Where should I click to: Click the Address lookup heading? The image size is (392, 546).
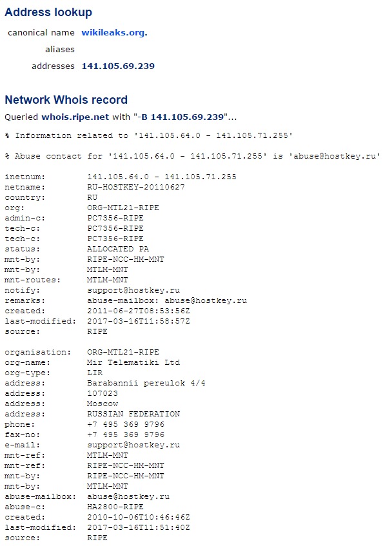tap(48, 12)
